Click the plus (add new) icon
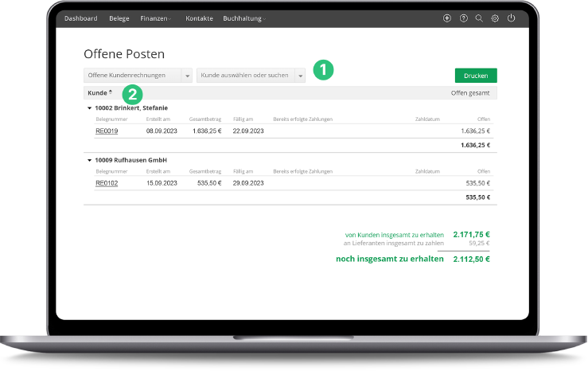The height and width of the screenshot is (371, 588). [446, 18]
